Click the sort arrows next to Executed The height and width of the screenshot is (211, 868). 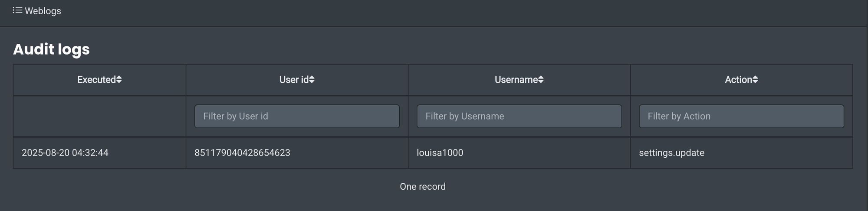[x=119, y=80]
